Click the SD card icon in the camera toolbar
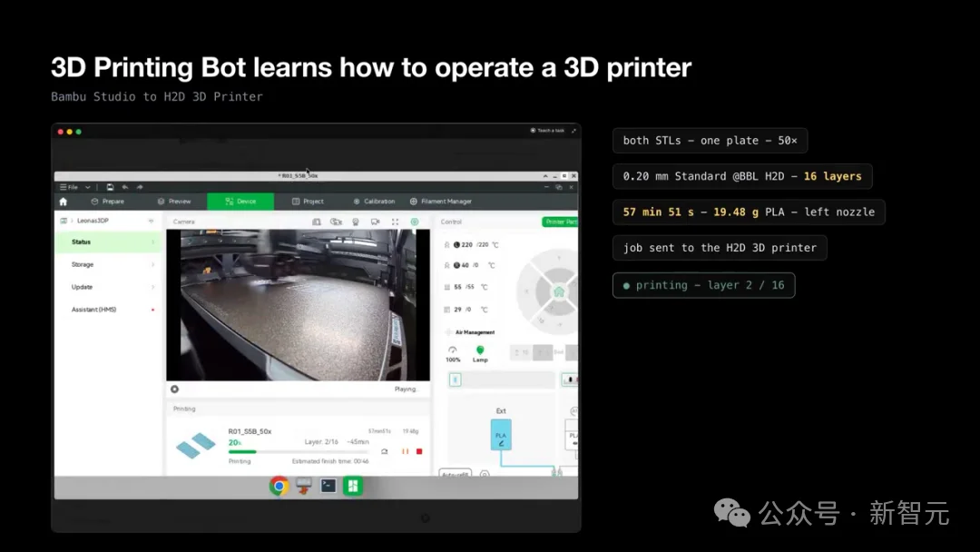The width and height of the screenshot is (980, 552). pyautogui.click(x=317, y=222)
